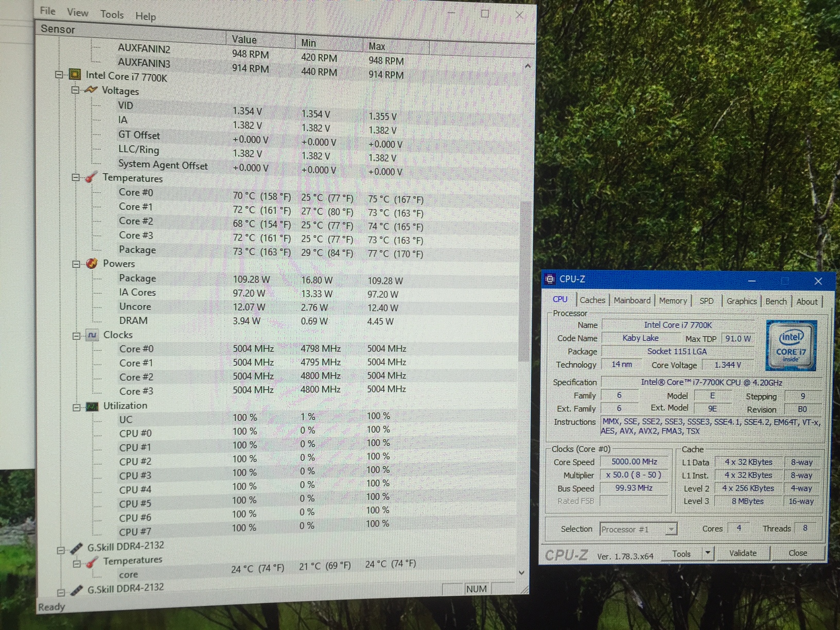Click the Multiplier x 50.0 field
The width and height of the screenshot is (840, 630).
[x=634, y=475]
